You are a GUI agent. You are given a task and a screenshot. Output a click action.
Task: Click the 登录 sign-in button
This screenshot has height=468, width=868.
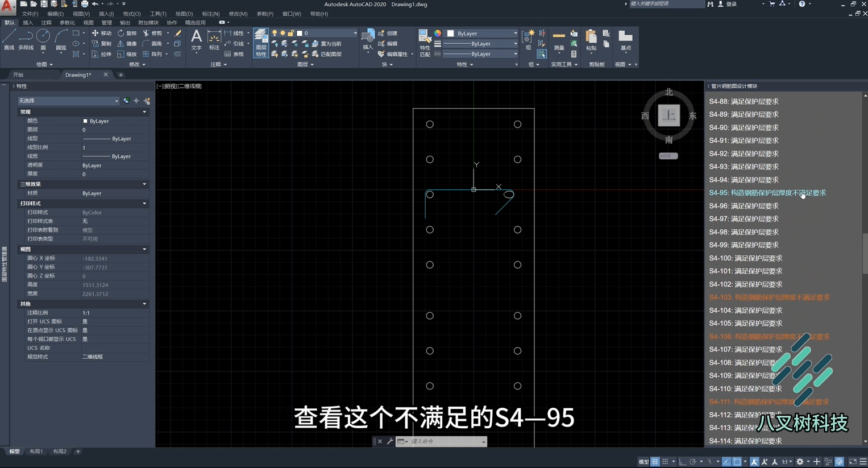[727, 4]
